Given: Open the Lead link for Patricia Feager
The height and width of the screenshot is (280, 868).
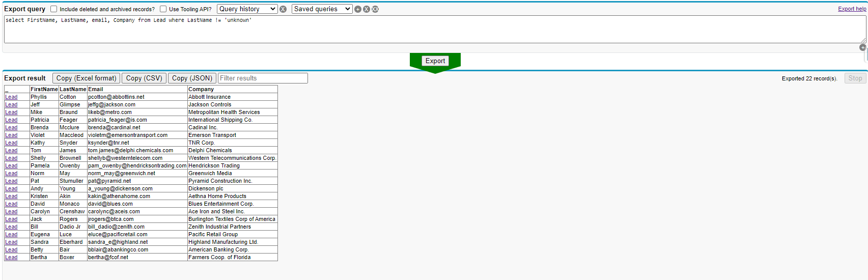Looking at the screenshot, I should (x=11, y=120).
